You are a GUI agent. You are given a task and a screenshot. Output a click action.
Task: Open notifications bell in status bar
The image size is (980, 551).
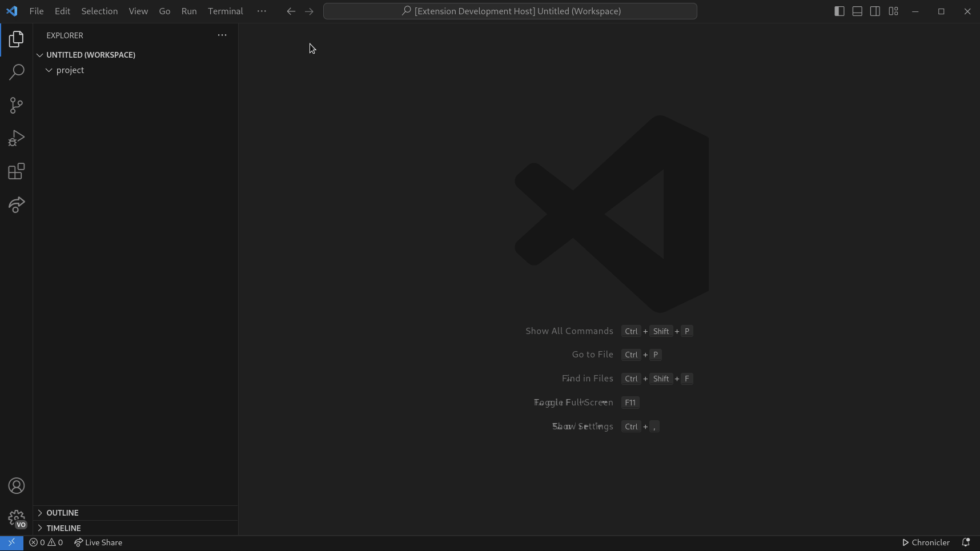click(x=966, y=542)
